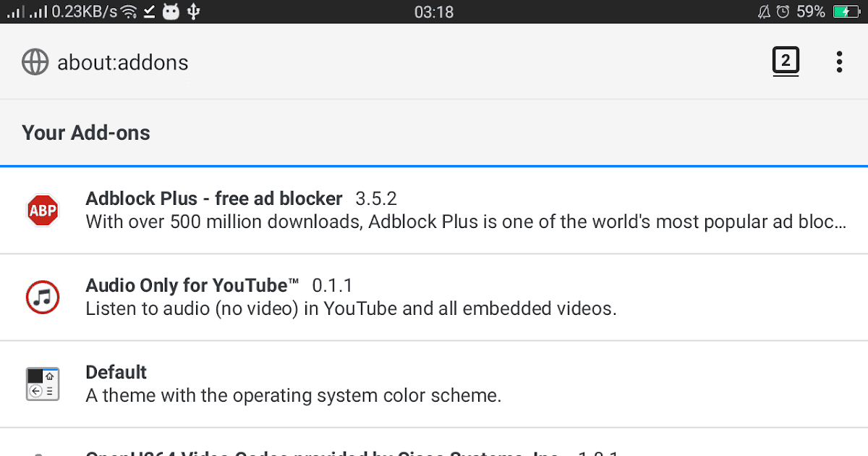This screenshot has width=868, height=456.
Task: Tap the download-complete checkmark status icon
Action: click(150, 12)
